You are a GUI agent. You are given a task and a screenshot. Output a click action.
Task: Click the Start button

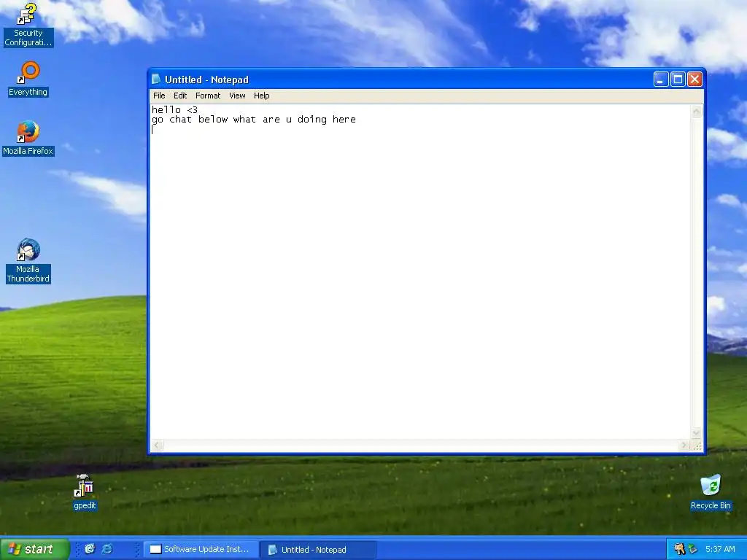34,549
